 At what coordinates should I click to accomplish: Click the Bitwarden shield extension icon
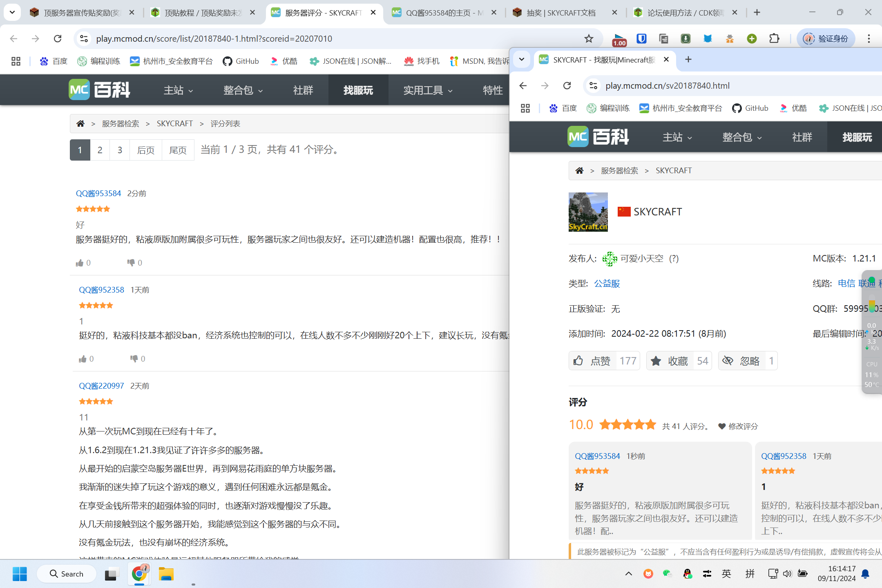641,38
